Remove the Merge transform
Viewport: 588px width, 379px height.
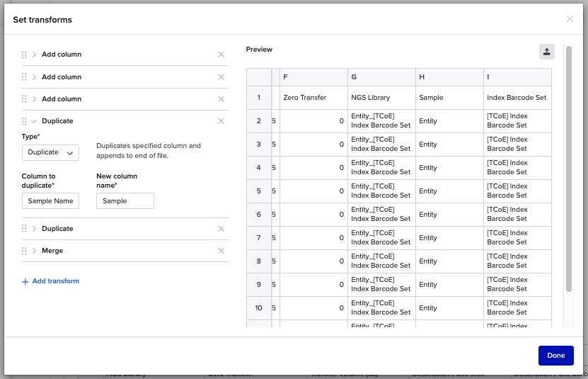click(x=221, y=251)
